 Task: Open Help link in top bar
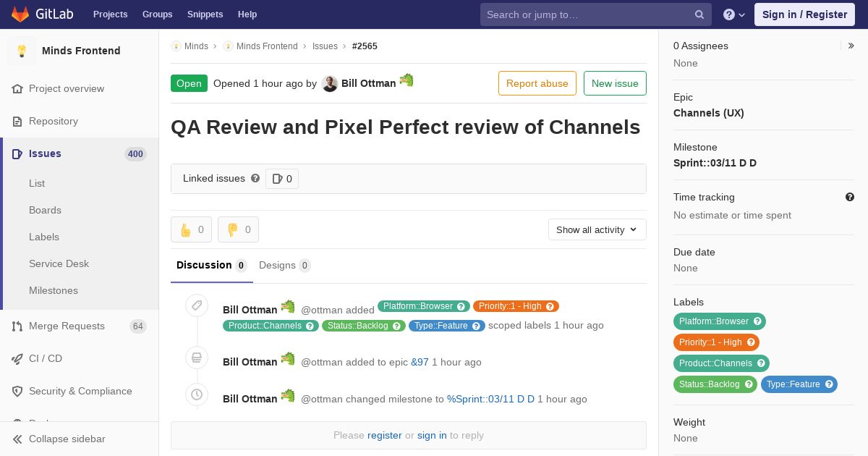(247, 14)
